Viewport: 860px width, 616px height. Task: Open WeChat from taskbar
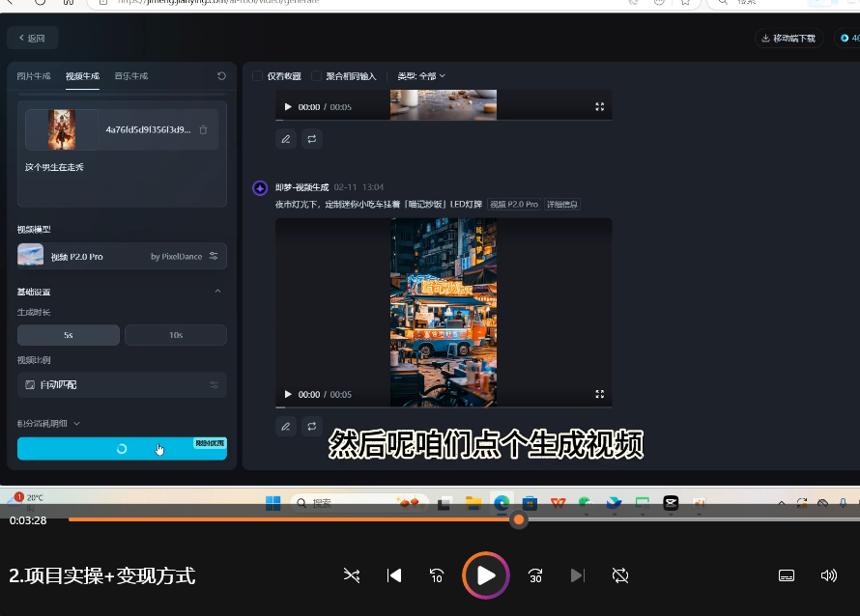coord(586,503)
